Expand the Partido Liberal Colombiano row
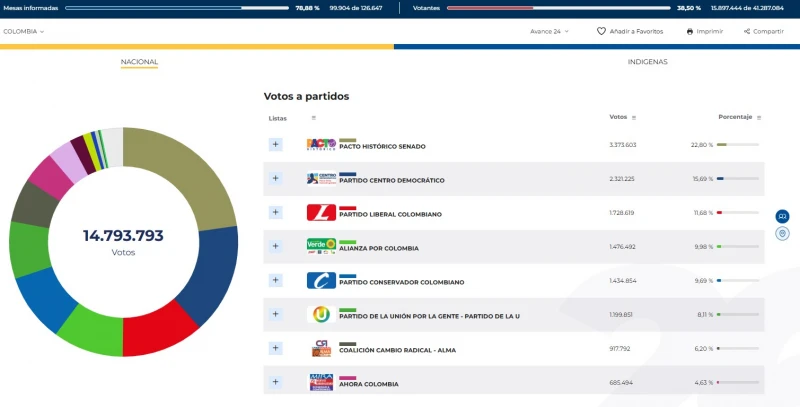 click(x=276, y=212)
